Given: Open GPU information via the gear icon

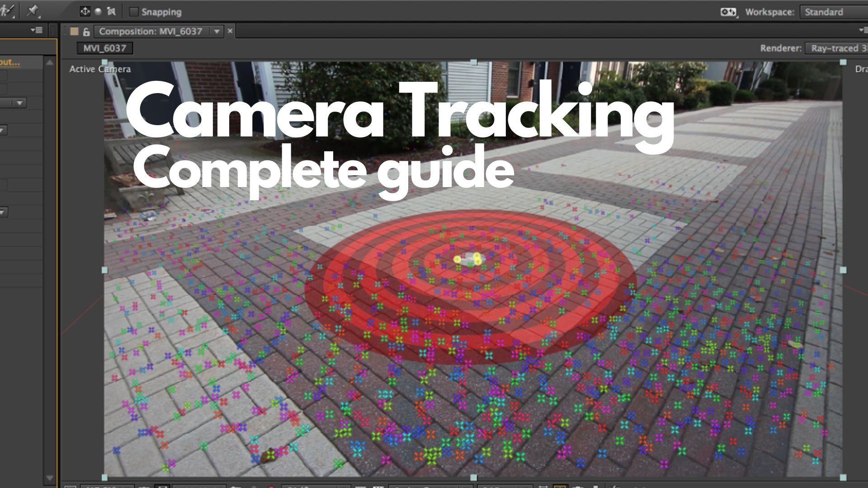Looking at the screenshot, I should [728, 12].
